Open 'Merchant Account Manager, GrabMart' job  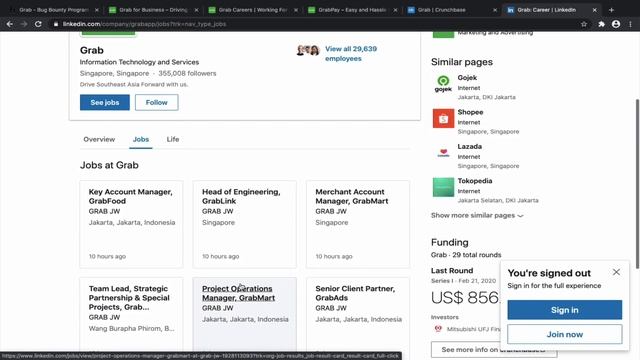(358, 224)
